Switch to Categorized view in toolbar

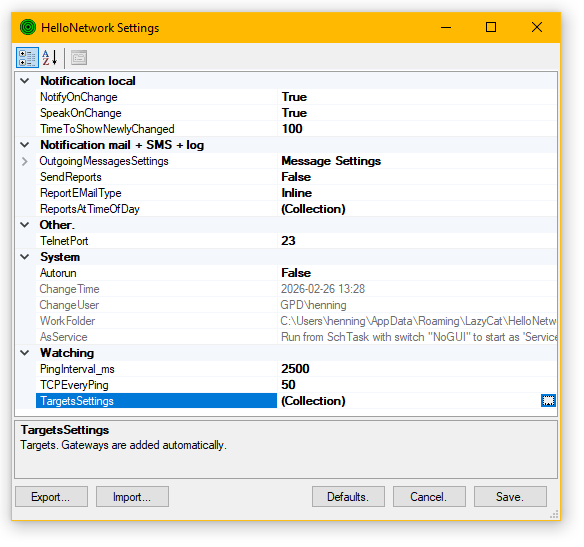(x=27, y=58)
